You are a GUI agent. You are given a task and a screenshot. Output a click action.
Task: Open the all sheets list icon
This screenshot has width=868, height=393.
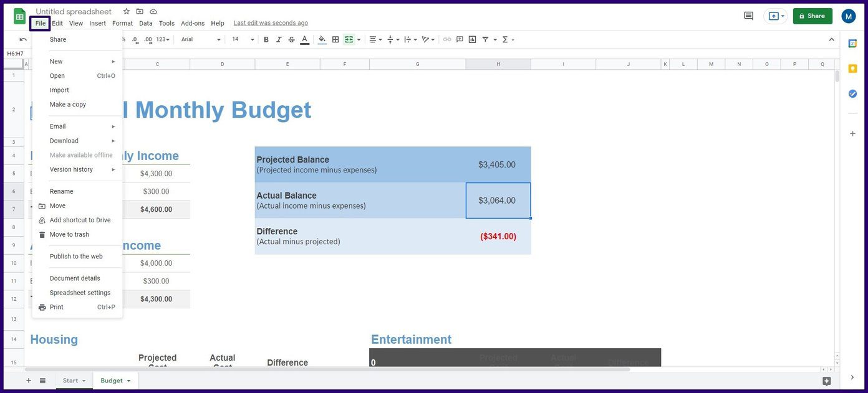click(x=42, y=381)
